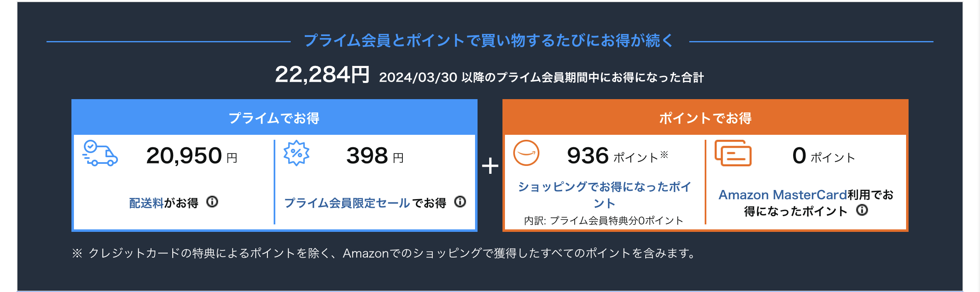Click the percent discount badge icon

296,153
